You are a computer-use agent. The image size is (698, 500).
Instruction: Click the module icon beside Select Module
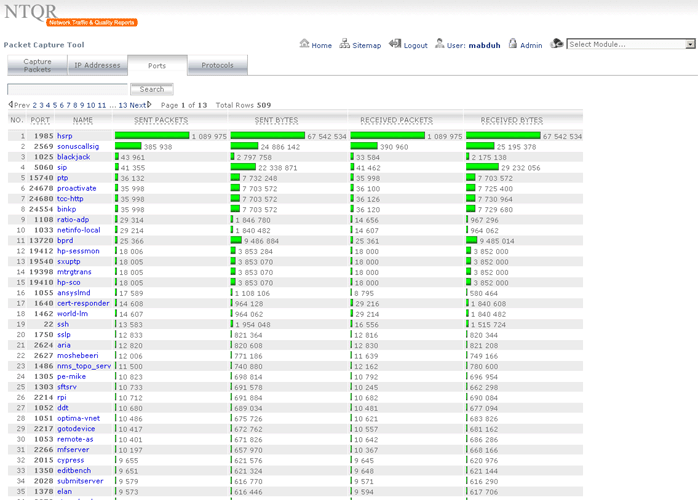[556, 44]
